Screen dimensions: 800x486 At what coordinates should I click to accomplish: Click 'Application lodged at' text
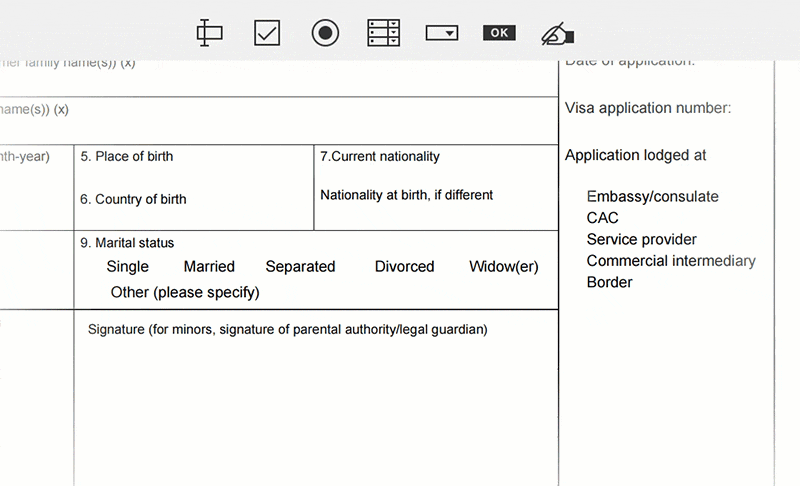(x=635, y=155)
